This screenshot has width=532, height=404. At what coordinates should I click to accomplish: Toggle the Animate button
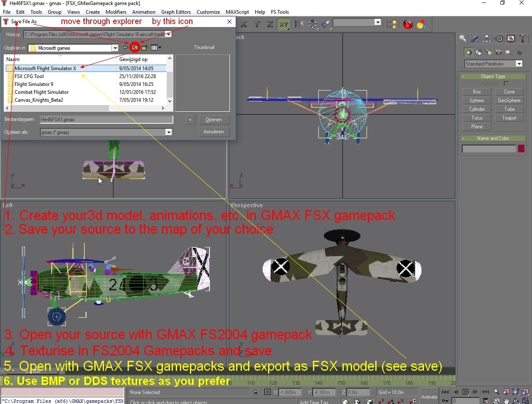429,397
